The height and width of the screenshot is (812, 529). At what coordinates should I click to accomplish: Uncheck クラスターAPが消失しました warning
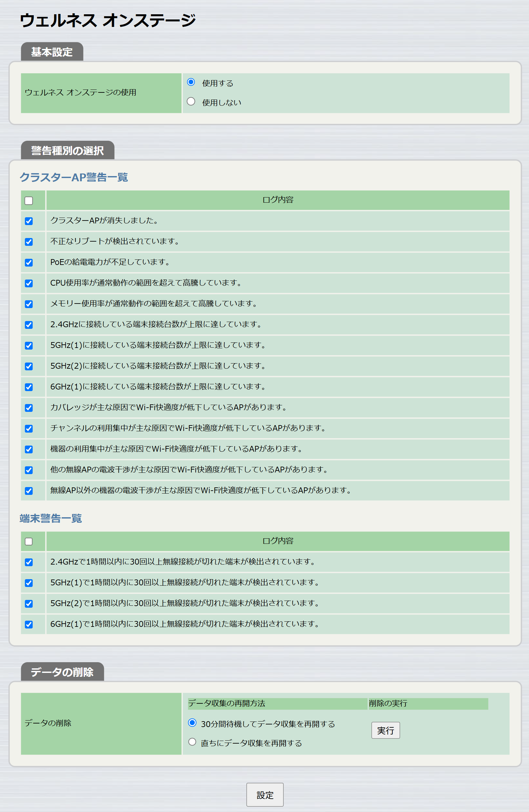click(x=29, y=221)
